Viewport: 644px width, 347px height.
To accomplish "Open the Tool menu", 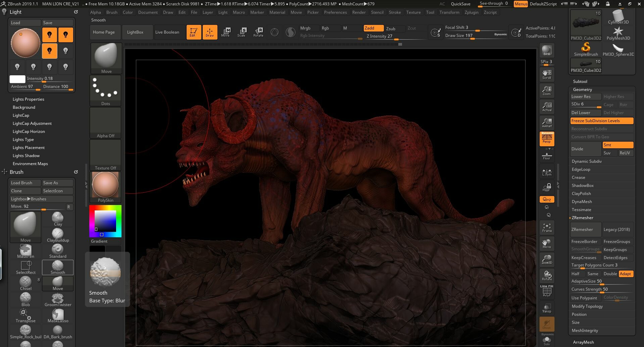I will [x=430, y=12].
